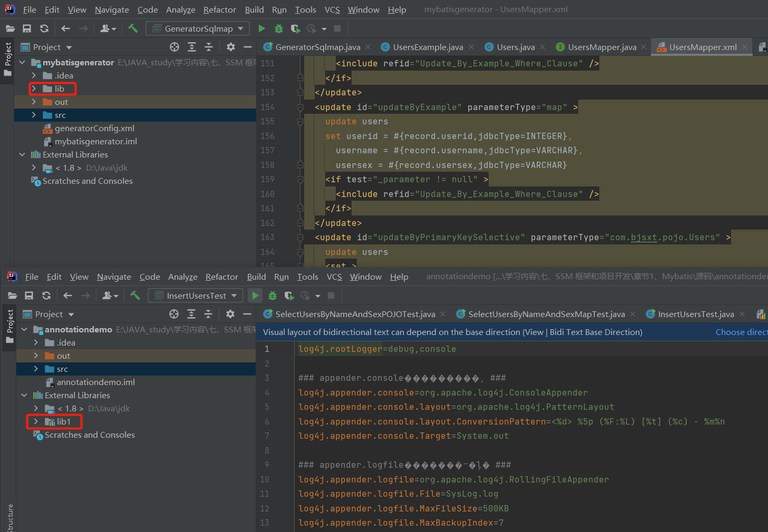This screenshot has height=532, width=768.
Task: Open InsertUsersTest run configuration dropdown
Action: click(x=195, y=295)
